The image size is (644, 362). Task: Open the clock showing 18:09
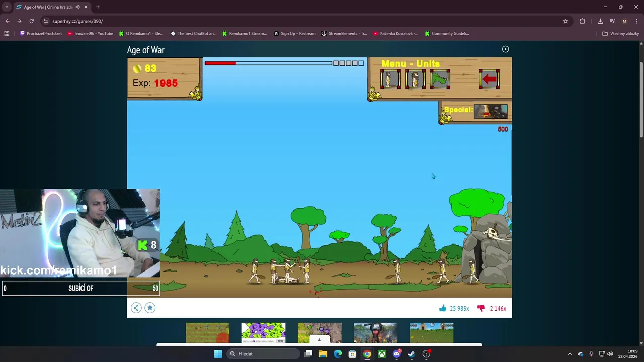pyautogui.click(x=627, y=354)
